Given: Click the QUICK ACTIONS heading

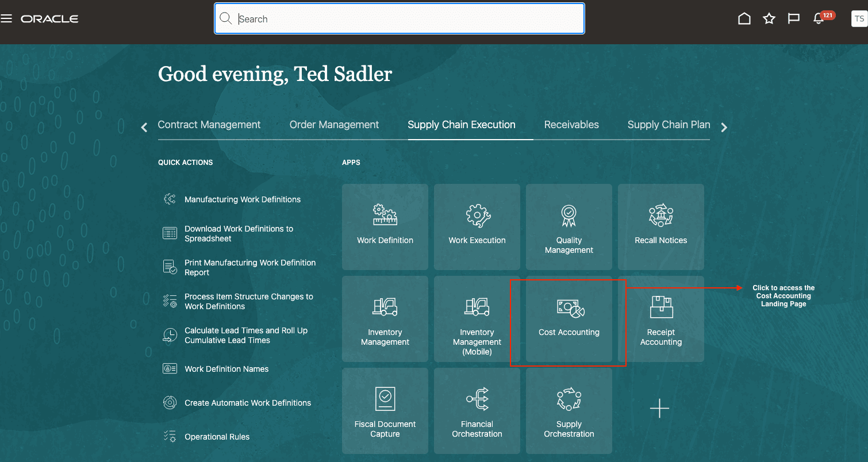Looking at the screenshot, I should pyautogui.click(x=186, y=163).
